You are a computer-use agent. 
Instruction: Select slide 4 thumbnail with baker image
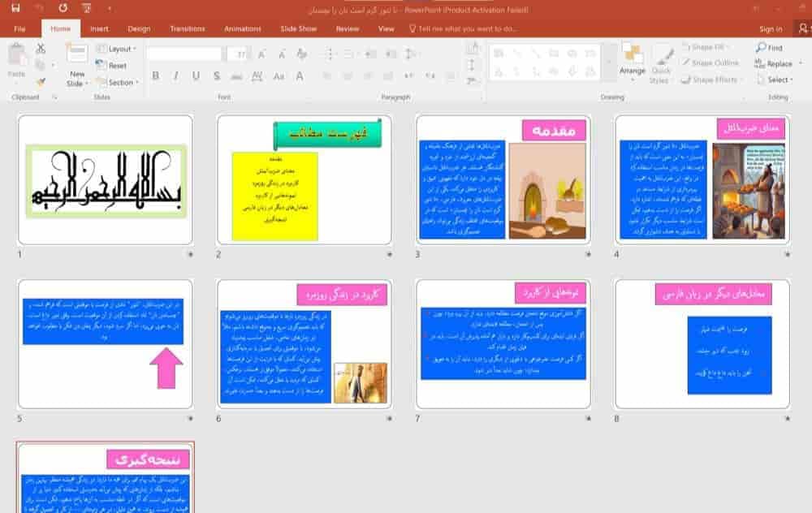(x=702, y=180)
